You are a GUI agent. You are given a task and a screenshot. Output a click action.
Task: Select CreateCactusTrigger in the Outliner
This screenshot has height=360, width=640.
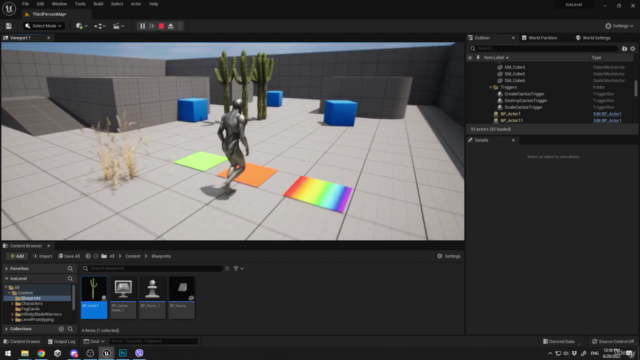(524, 94)
